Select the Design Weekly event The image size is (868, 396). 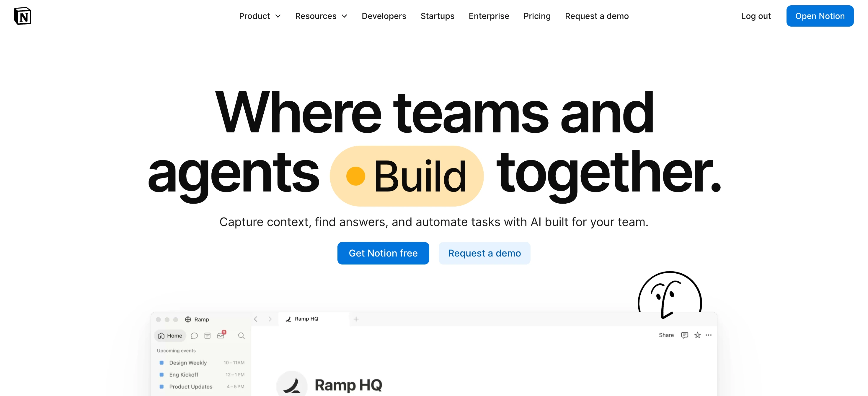pyautogui.click(x=201, y=363)
